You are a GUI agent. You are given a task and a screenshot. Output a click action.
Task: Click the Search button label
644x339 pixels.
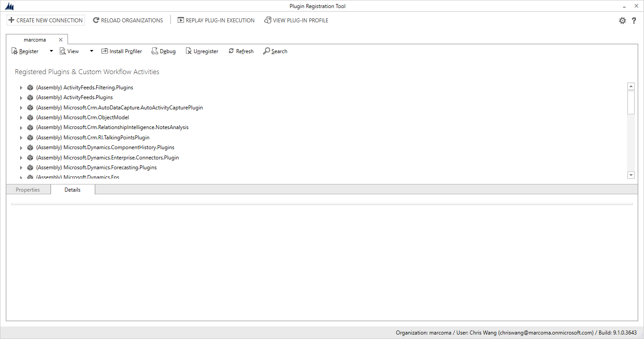[x=279, y=51]
